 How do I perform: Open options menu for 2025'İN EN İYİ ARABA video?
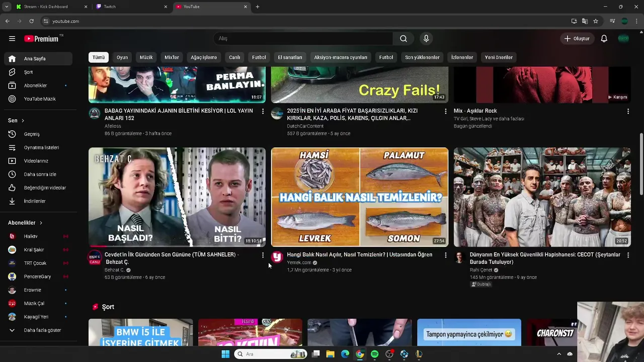[445, 111]
